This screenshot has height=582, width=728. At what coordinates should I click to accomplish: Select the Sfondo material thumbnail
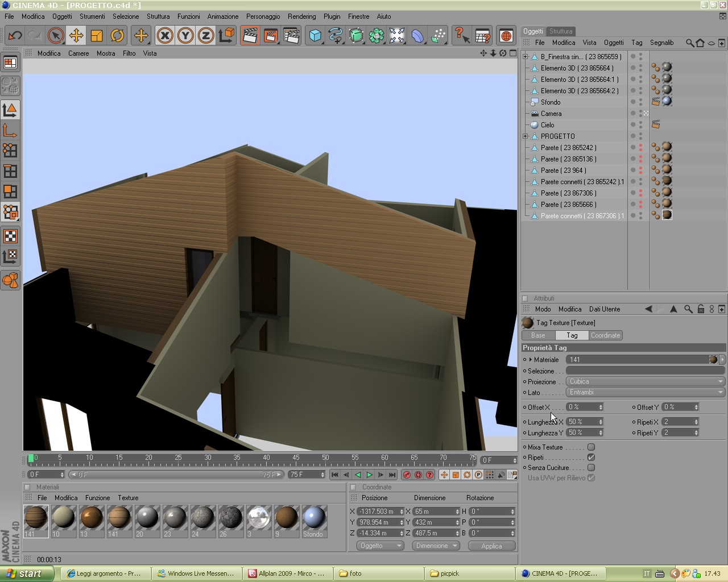(x=315, y=521)
